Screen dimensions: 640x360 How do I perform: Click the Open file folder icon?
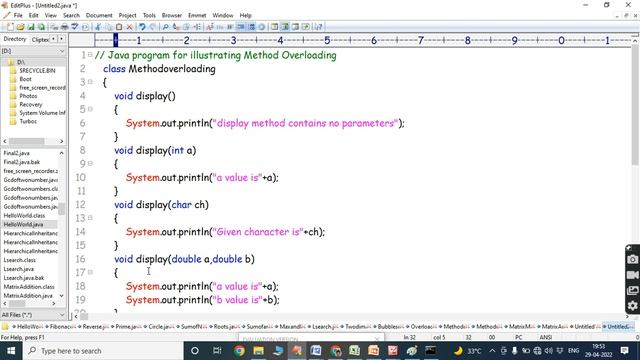pos(20,27)
